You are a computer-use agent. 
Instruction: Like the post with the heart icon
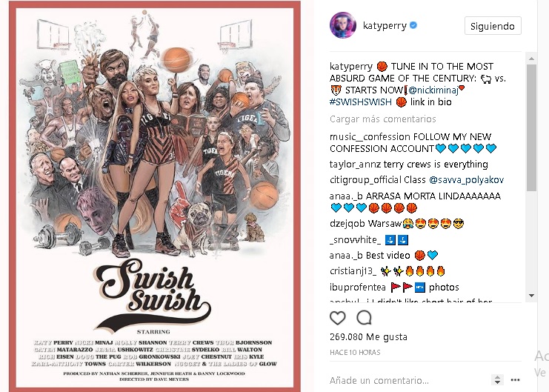pos(338,318)
